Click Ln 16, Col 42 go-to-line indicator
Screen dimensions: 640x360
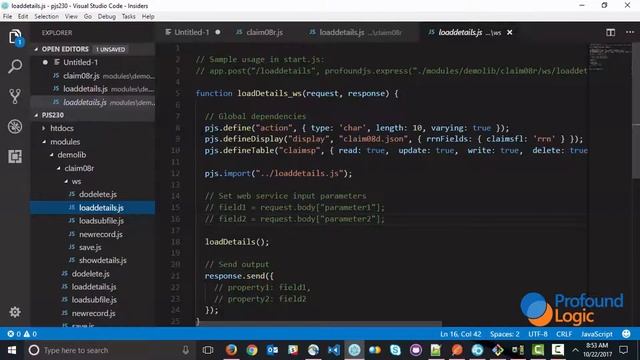coord(460,334)
